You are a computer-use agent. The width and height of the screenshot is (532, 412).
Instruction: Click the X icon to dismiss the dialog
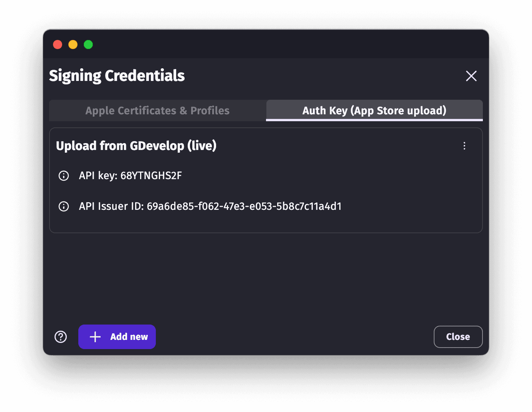pyautogui.click(x=471, y=76)
